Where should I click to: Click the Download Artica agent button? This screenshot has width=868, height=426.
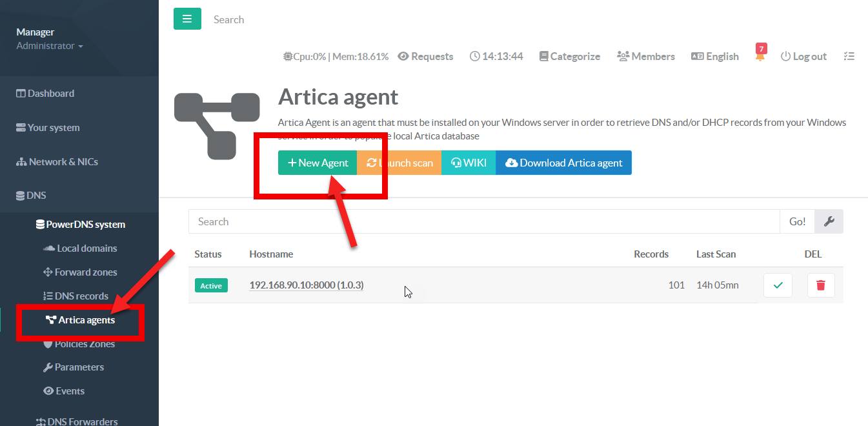[x=563, y=163]
